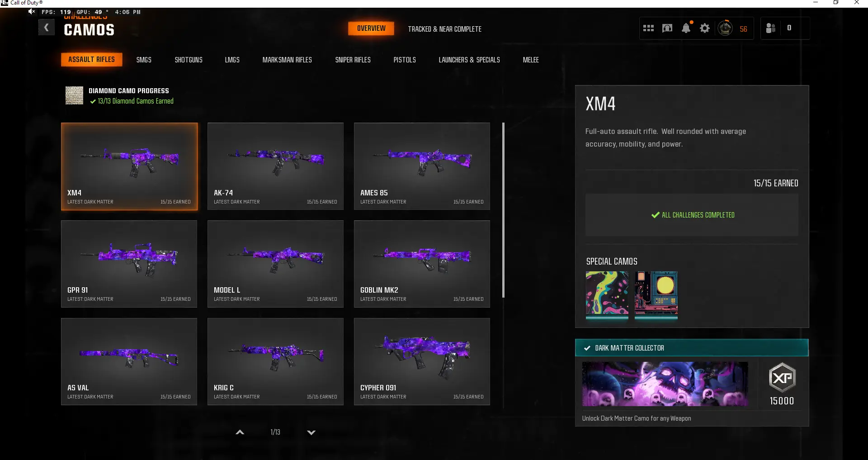This screenshot has height=460, width=868.
Task: Select the XM4 weapon card
Action: click(129, 166)
